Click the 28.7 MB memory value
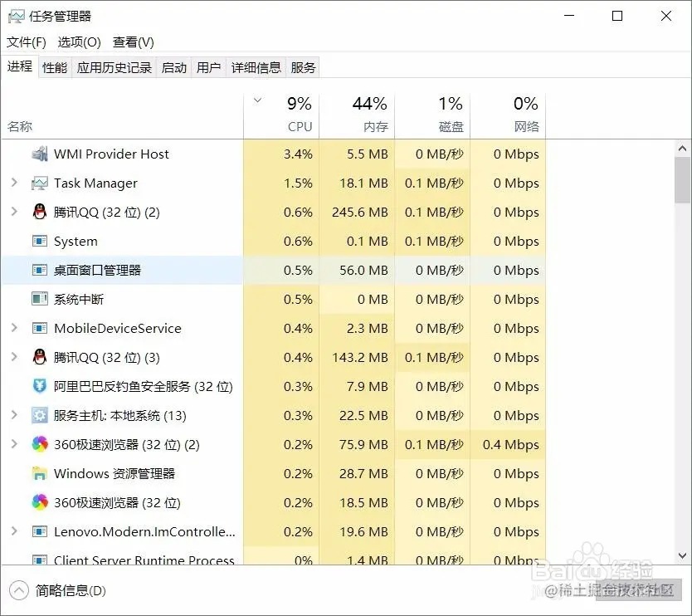The height and width of the screenshot is (616, 692). (x=363, y=473)
